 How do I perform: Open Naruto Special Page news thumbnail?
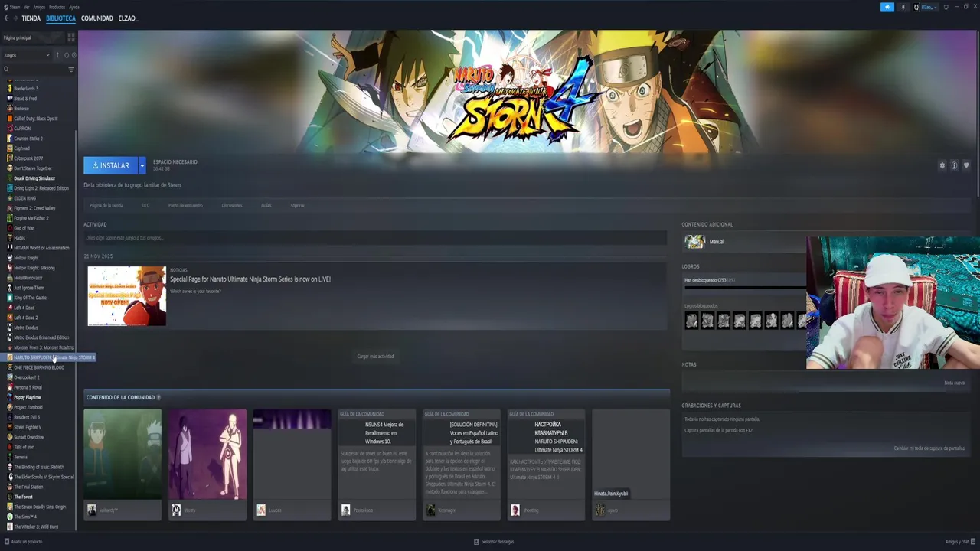click(126, 296)
